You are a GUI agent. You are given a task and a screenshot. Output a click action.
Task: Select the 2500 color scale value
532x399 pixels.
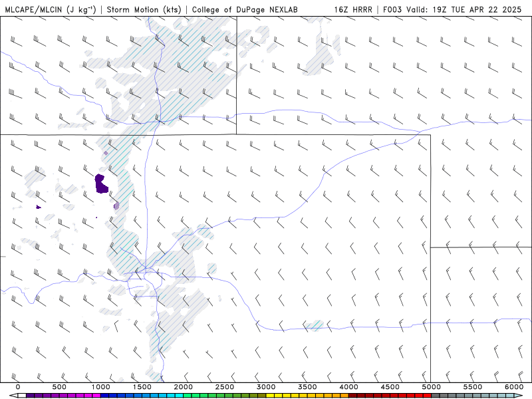[x=225, y=387]
